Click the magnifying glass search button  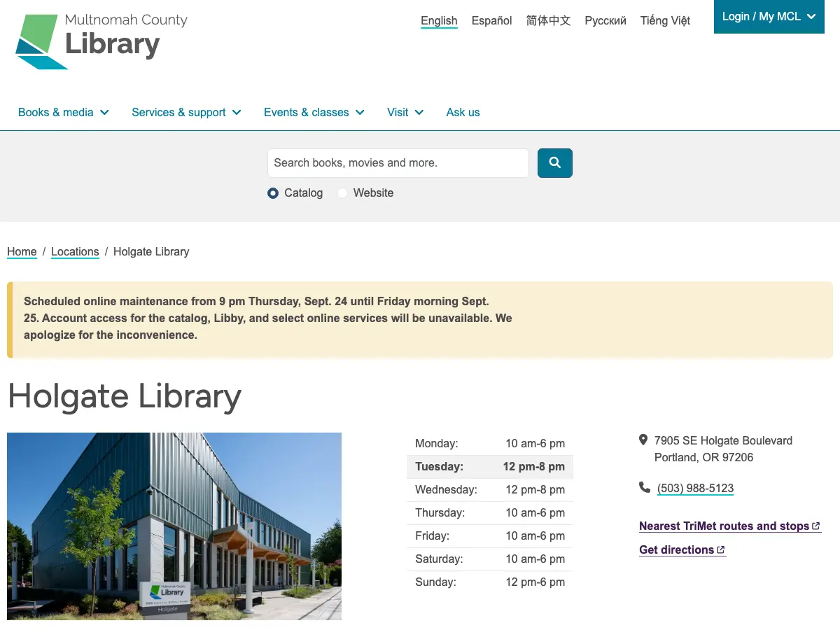pos(555,163)
